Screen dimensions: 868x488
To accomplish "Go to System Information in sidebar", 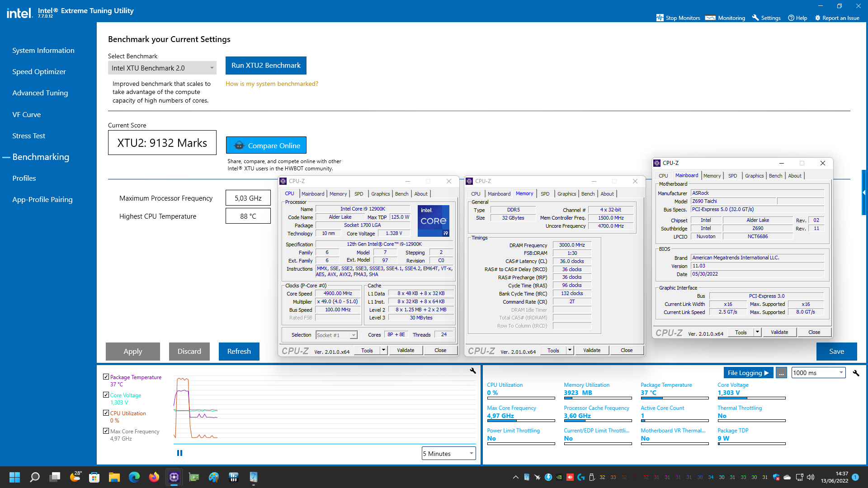I will pos(43,50).
